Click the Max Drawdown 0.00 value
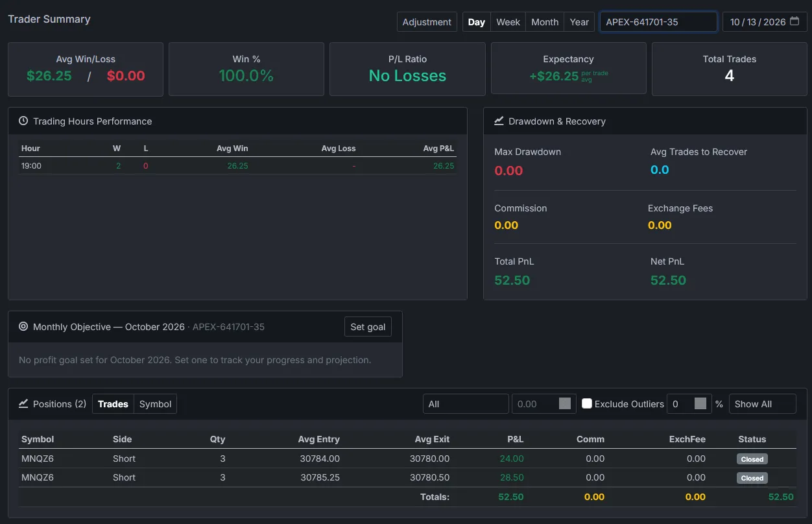Image resolution: width=812 pixels, height=524 pixels. pos(508,171)
